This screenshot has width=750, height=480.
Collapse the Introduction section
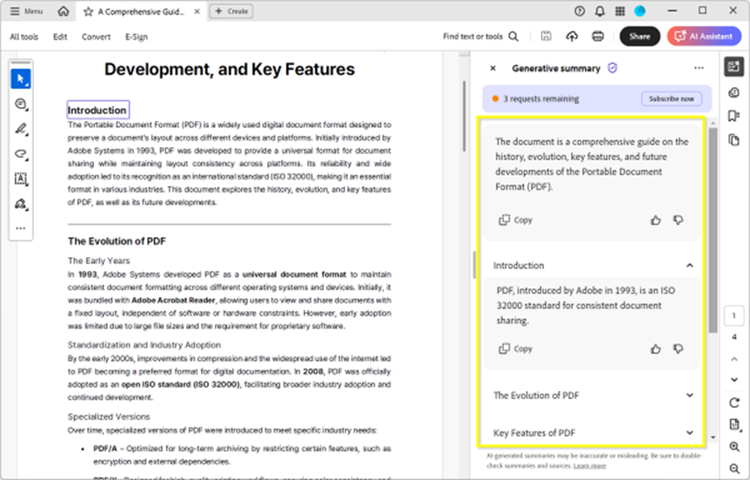click(689, 265)
